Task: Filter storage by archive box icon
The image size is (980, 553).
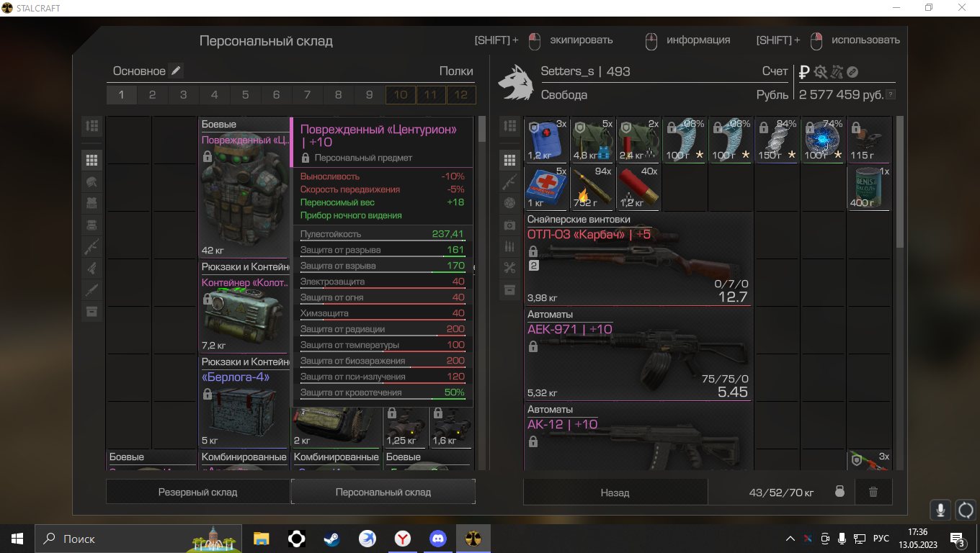Action: (x=92, y=311)
